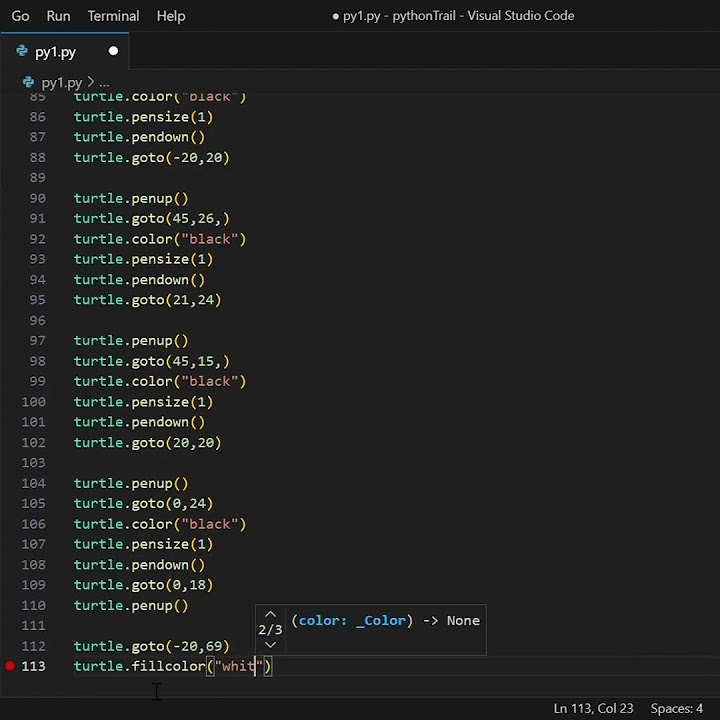The height and width of the screenshot is (720, 720).
Task: Click turtle.color("black") on line 106
Action: (160, 524)
